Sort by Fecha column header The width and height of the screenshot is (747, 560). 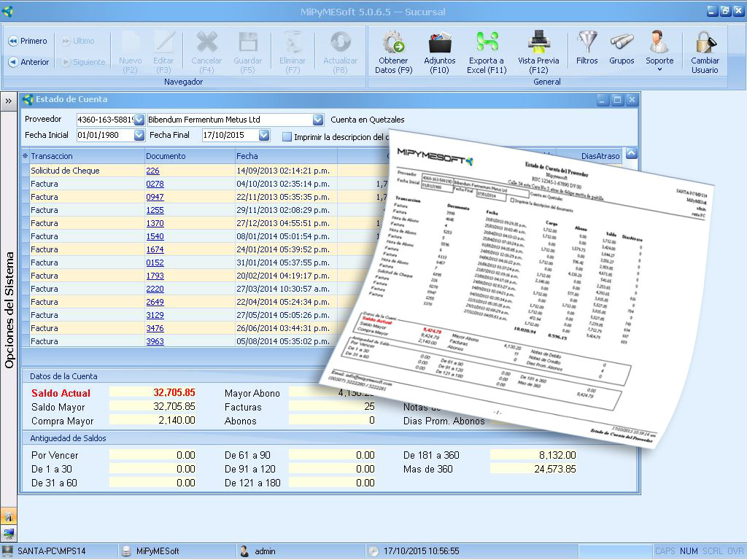pyautogui.click(x=286, y=156)
